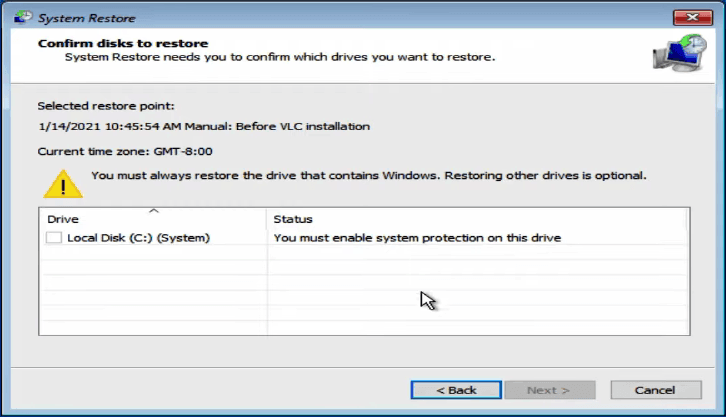The width and height of the screenshot is (726, 417).
Task: Click the 'enable system protection' status text
Action: [417, 238]
